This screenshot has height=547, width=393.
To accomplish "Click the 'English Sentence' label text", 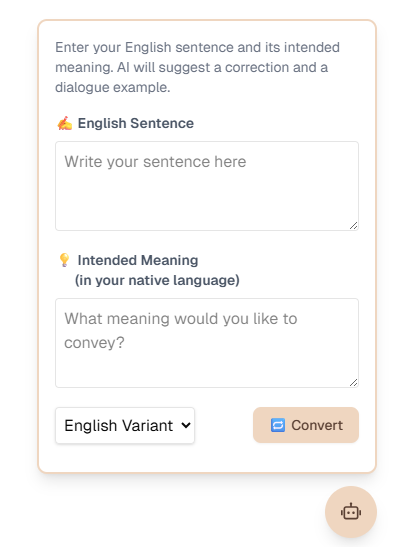I will pyautogui.click(x=136, y=123).
